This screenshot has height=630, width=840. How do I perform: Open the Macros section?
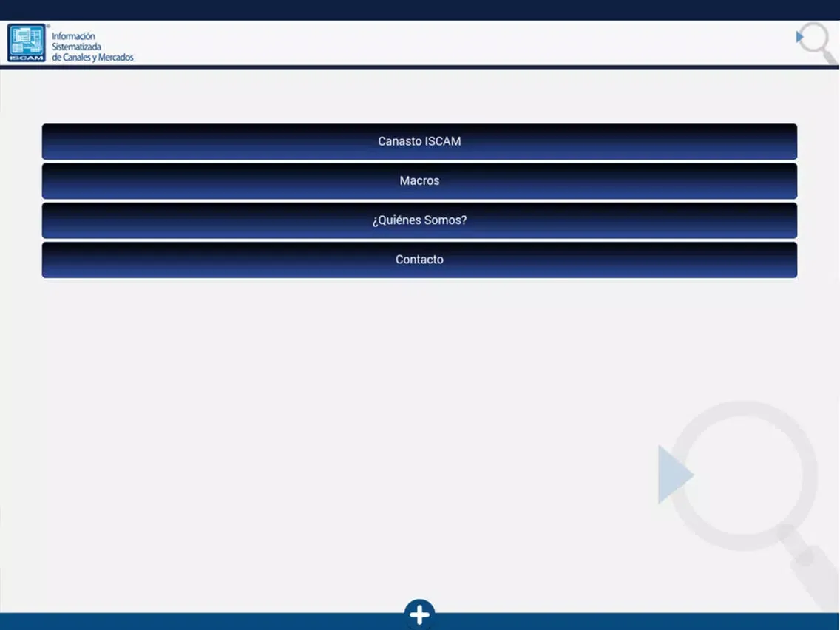click(419, 181)
